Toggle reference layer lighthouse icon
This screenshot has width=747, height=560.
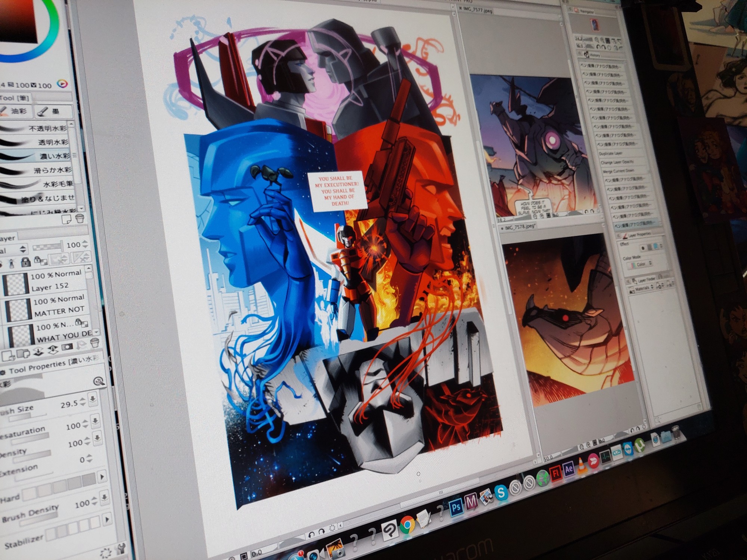pyautogui.click(x=11, y=264)
